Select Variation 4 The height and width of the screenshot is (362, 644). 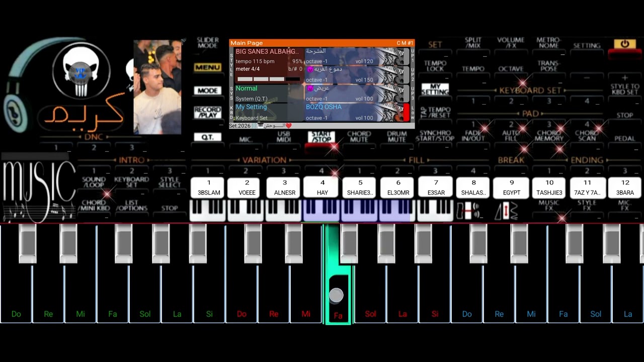pyautogui.click(x=321, y=171)
